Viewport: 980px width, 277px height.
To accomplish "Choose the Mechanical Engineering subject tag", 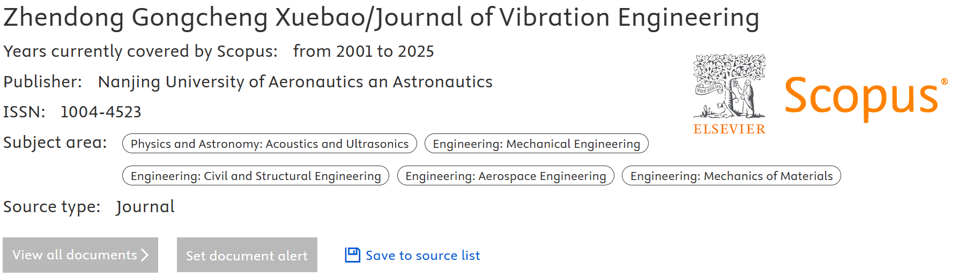I will pos(536,144).
